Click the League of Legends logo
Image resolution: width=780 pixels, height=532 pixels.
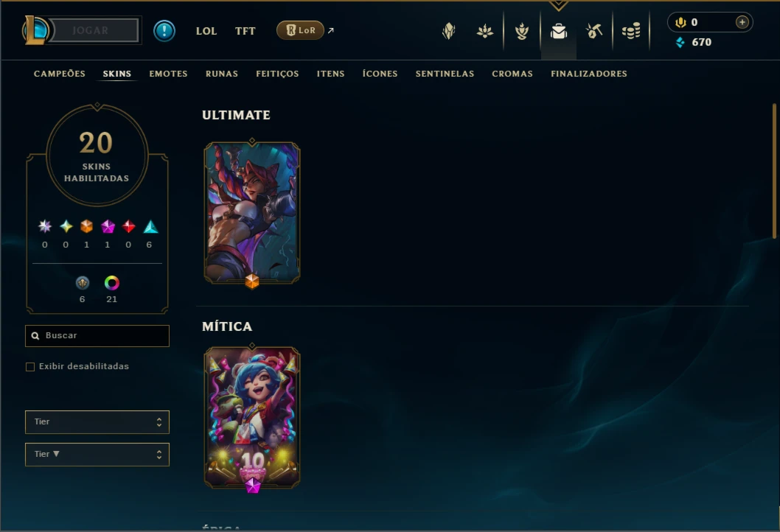35,29
